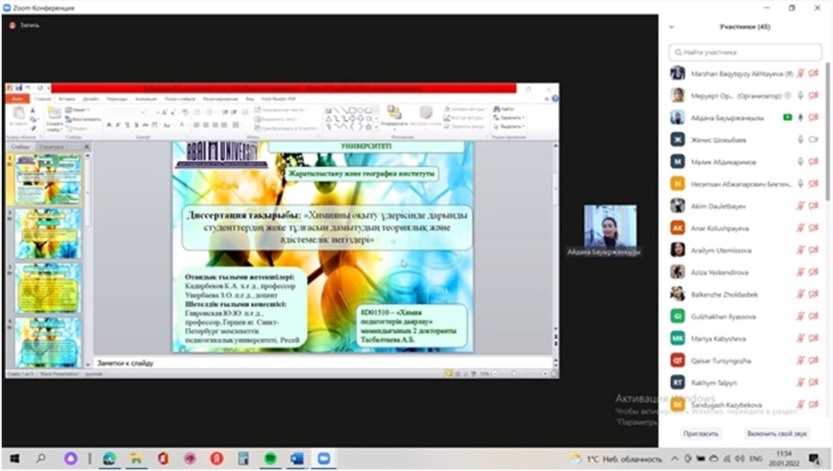The image size is (833, 471).
Task: Click the Включить свой звук button
Action: coord(776,434)
